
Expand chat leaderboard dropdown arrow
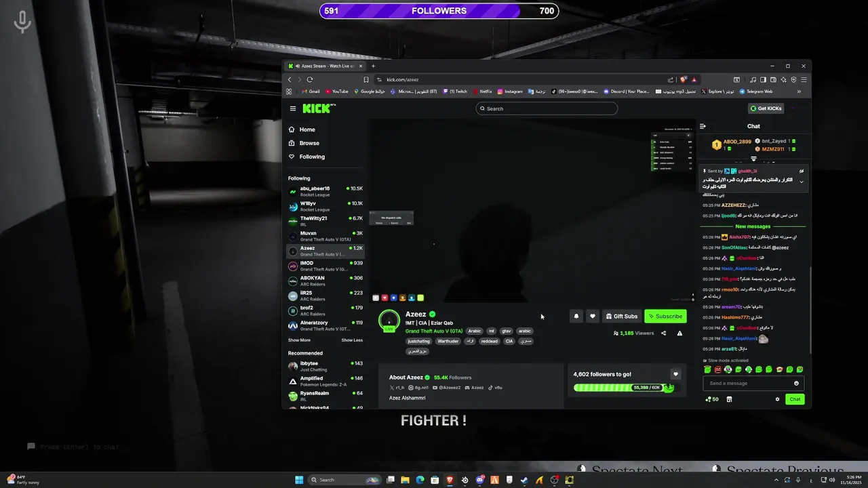pos(753,159)
